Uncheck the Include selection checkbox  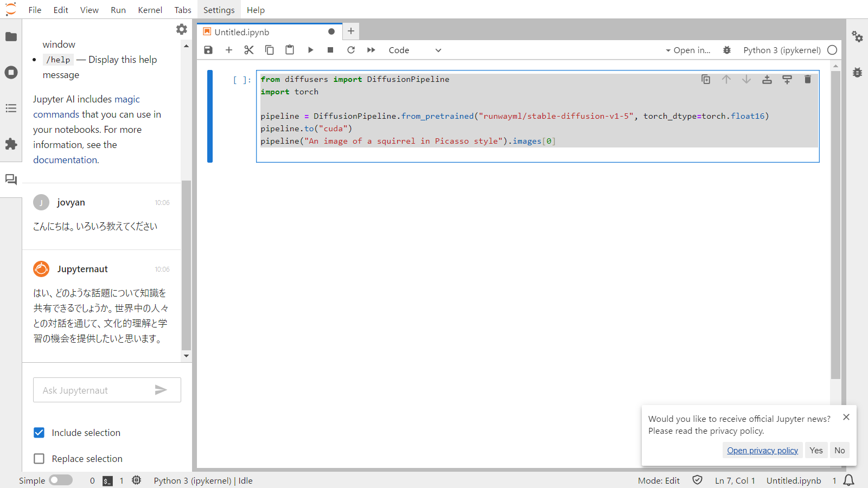coord(39,433)
